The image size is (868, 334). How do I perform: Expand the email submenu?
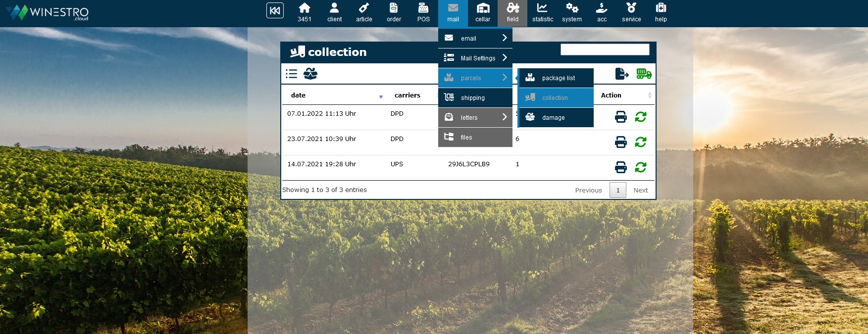(475, 38)
